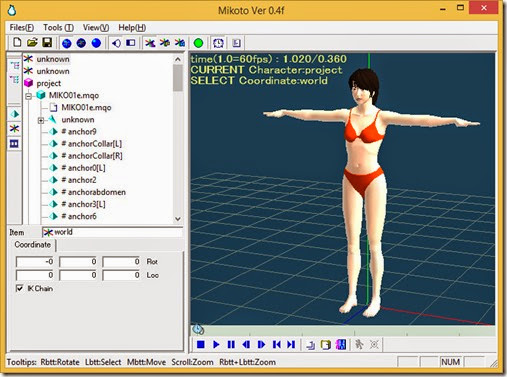This screenshot has width=507, height=377.
Task: Play the animation
Action: click(x=216, y=344)
